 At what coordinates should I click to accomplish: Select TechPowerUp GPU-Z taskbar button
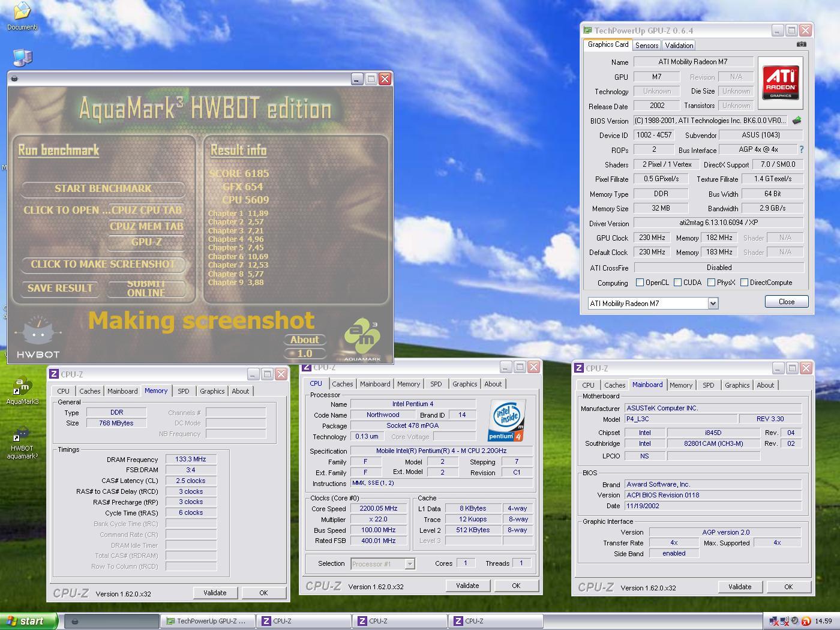point(208,621)
